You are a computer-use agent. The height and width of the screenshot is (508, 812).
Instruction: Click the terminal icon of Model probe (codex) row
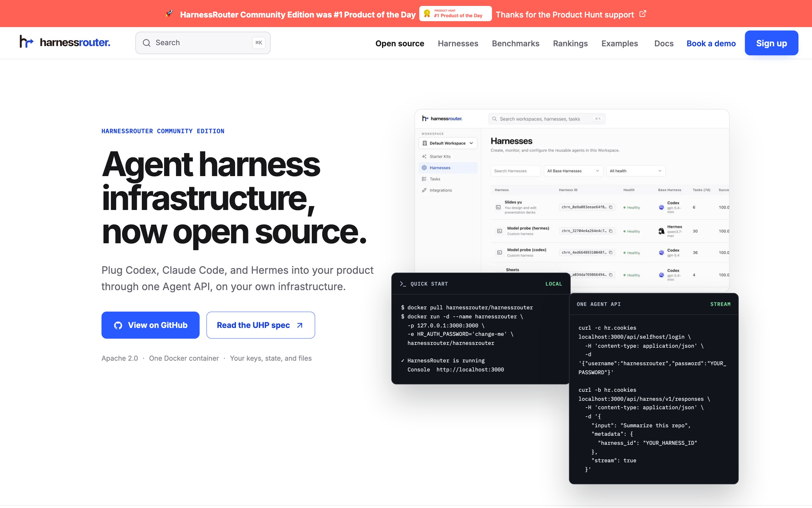click(x=500, y=253)
